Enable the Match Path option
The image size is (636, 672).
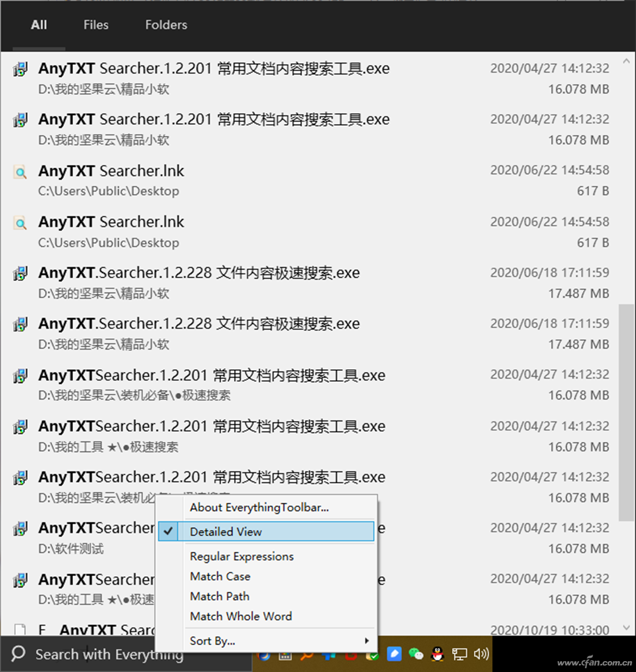[219, 596]
